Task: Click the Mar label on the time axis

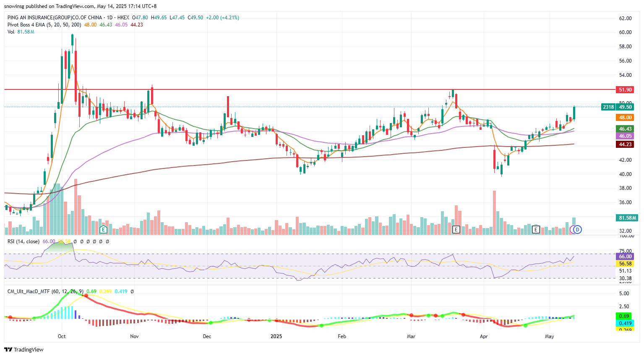Action: click(x=411, y=336)
